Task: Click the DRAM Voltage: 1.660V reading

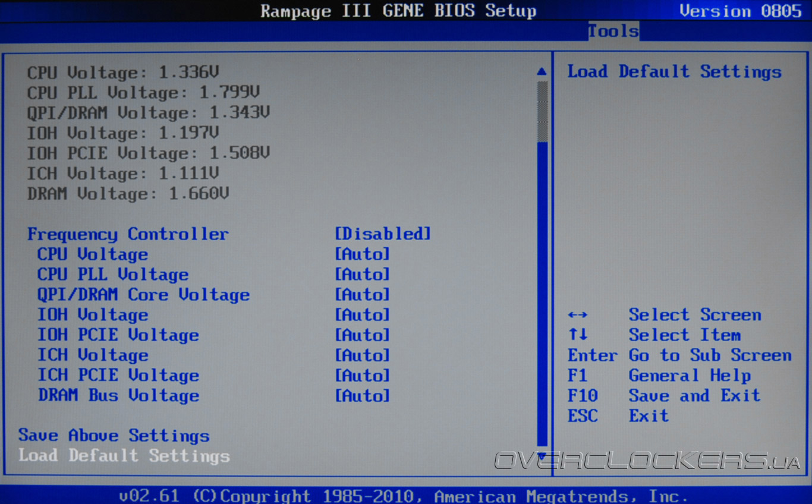Action: click(x=128, y=194)
